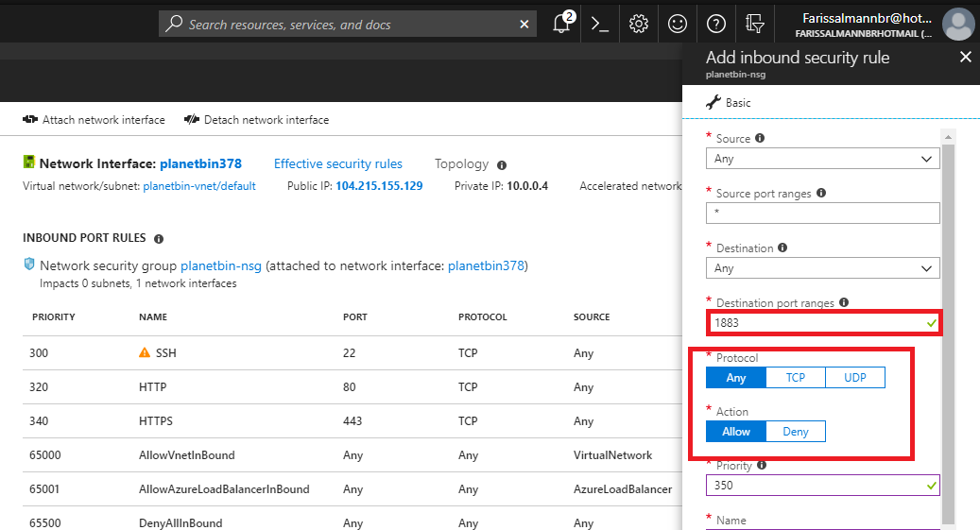Click port value 443
This screenshot has height=530, width=980.
click(352, 421)
